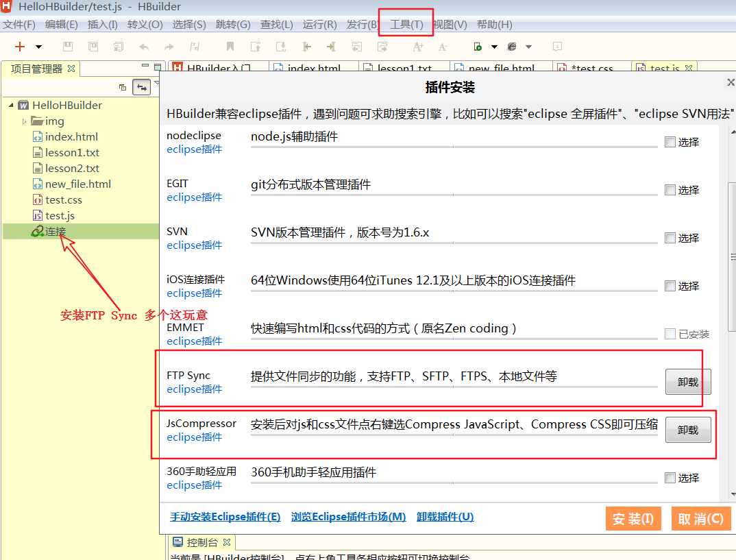The height and width of the screenshot is (560, 736).
Task: Maximize the project manager panel
Action: [157, 66]
